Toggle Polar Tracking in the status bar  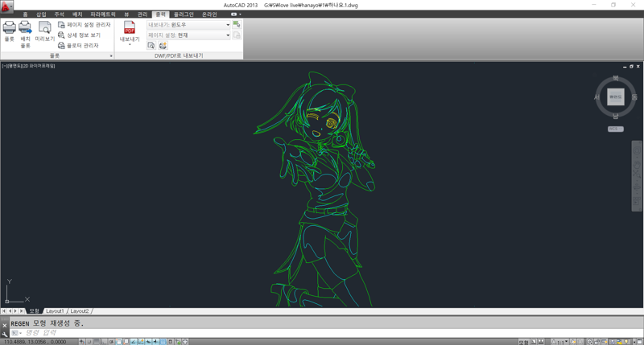tap(112, 342)
